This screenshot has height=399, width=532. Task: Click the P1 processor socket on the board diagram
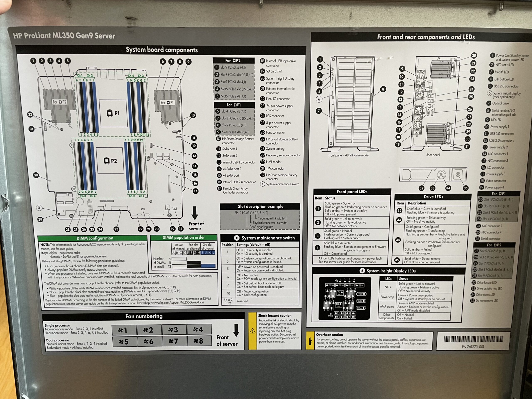(113, 113)
